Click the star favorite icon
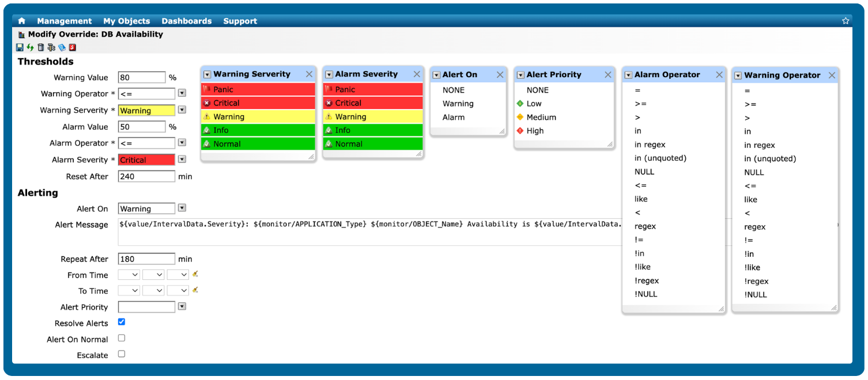Image resolution: width=868 pixels, height=380 pixels. (x=846, y=20)
